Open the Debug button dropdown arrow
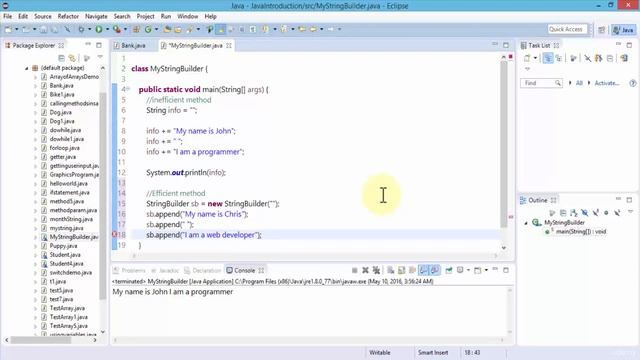Viewport: 640px width, 360px height. click(x=89, y=29)
